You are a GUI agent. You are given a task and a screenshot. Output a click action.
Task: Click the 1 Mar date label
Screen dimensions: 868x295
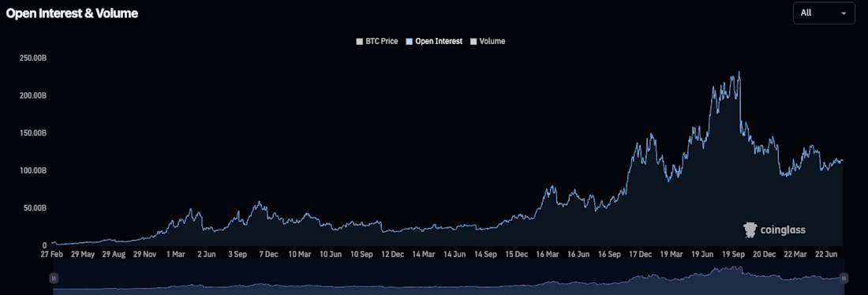[x=175, y=255]
